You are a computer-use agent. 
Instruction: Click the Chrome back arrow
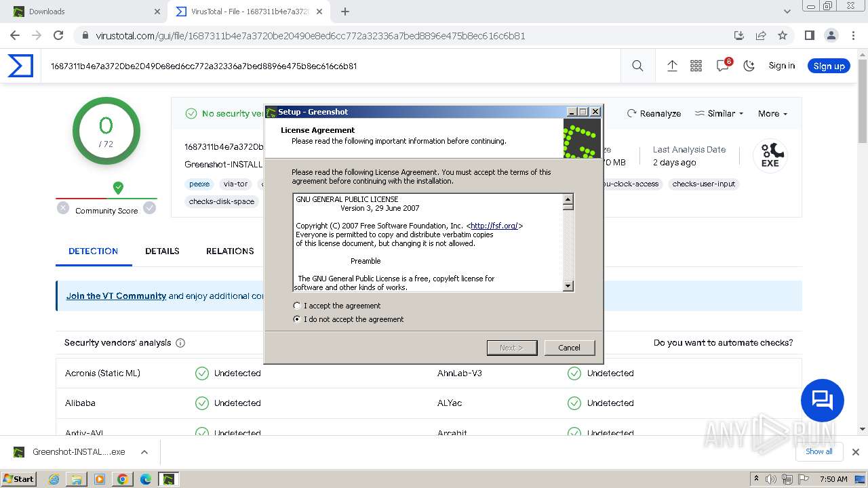tap(15, 35)
